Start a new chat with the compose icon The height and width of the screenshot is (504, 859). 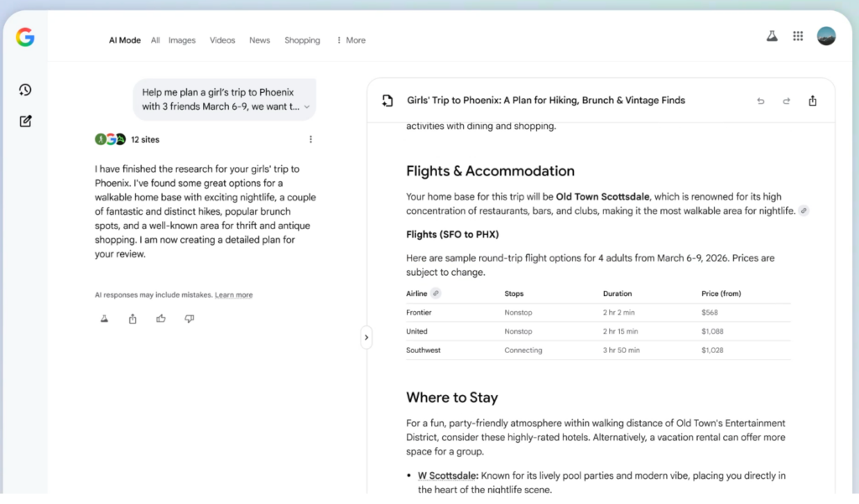25,121
